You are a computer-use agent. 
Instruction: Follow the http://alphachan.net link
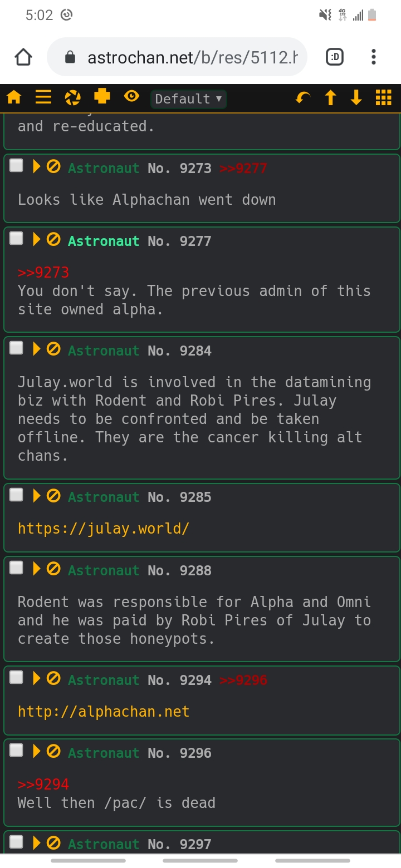pos(104,711)
